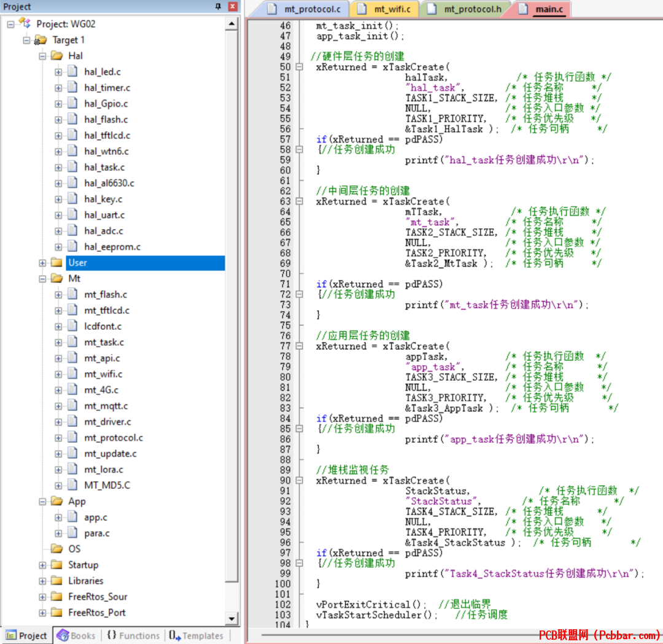Click the FreeRtos_Sour folder icon

tap(56, 597)
